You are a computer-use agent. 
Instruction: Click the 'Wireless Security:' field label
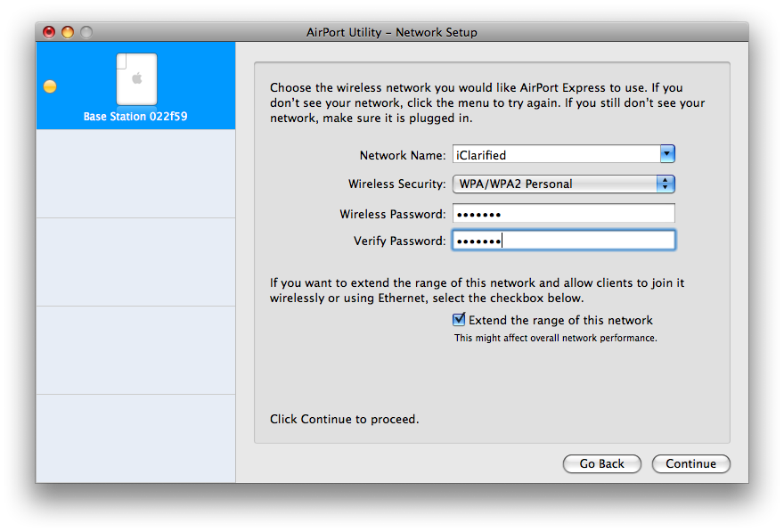[396, 184]
